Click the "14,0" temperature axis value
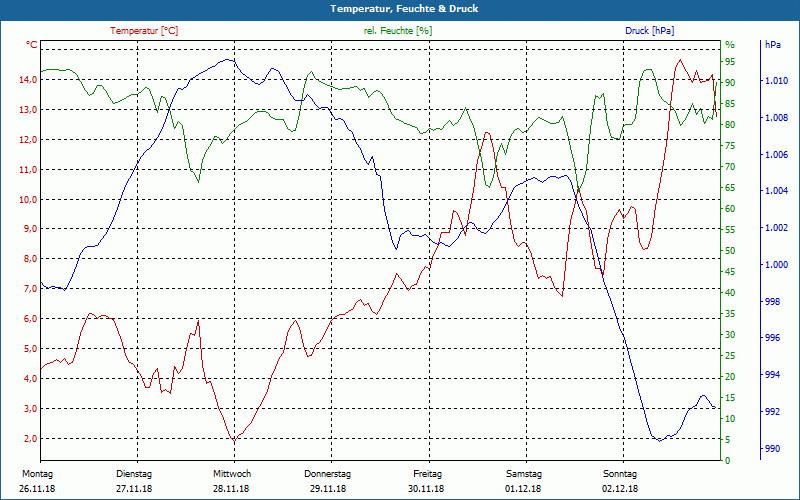 28,80
